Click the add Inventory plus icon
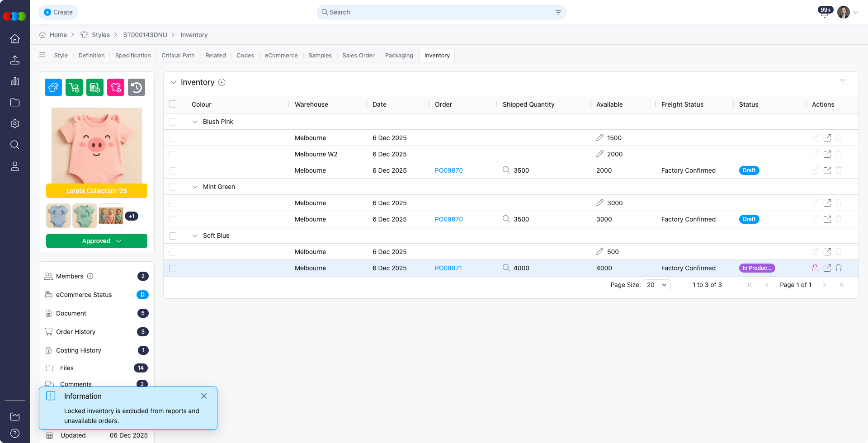The width and height of the screenshot is (868, 443). (x=222, y=82)
